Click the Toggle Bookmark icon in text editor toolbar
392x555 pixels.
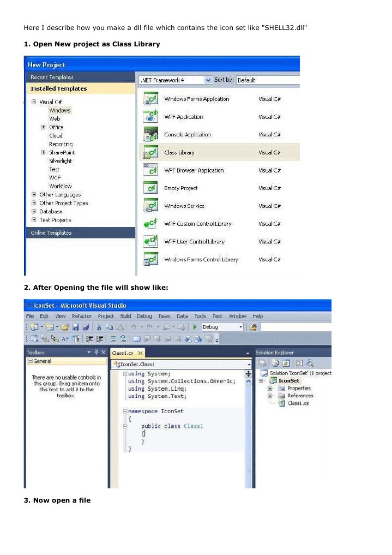[136, 339]
